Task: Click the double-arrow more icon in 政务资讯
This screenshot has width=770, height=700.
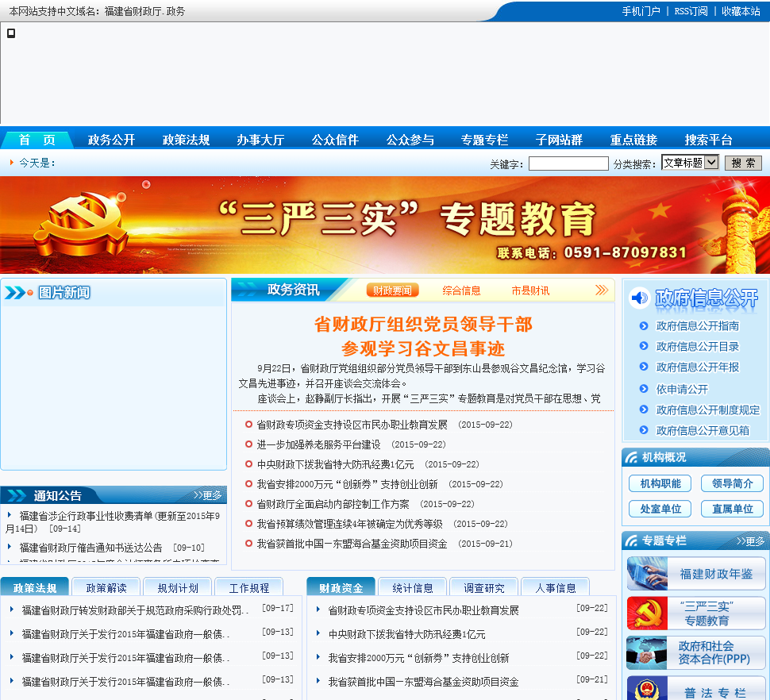Action: (x=602, y=290)
